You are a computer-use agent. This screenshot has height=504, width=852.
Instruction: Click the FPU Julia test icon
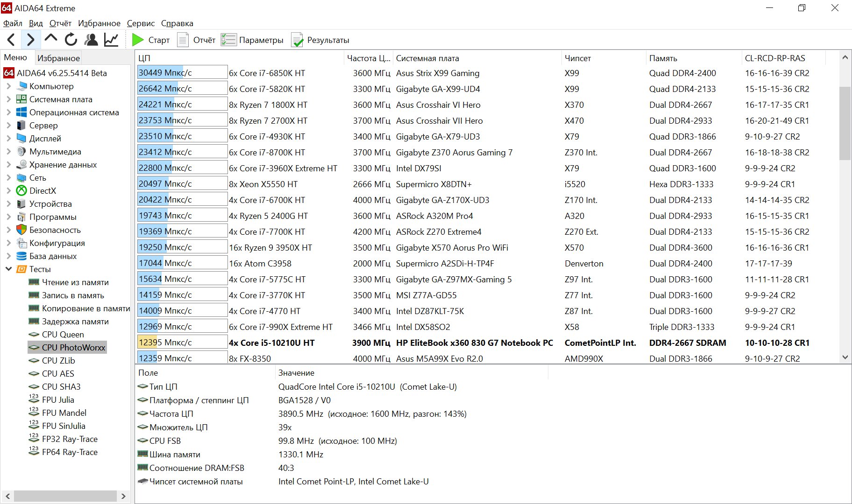34,399
